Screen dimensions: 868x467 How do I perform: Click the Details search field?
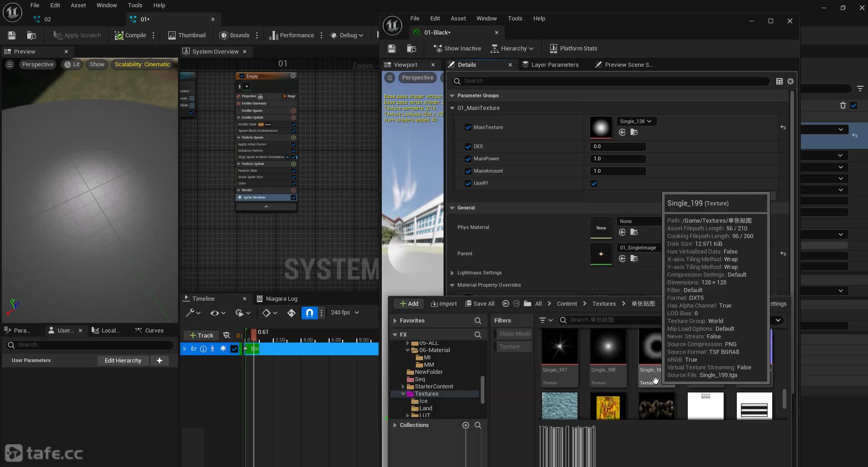[610, 81]
